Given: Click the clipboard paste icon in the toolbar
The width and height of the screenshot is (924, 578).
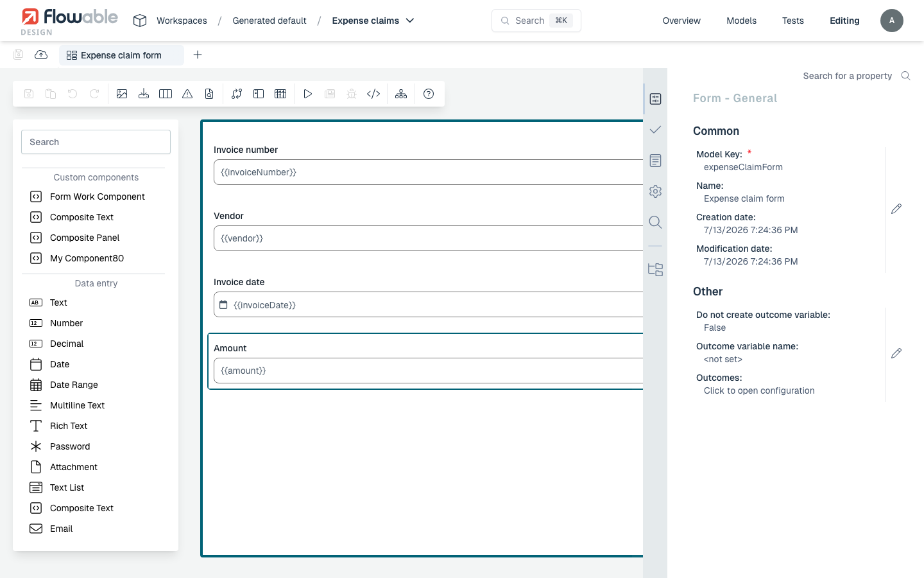Looking at the screenshot, I should (51, 94).
